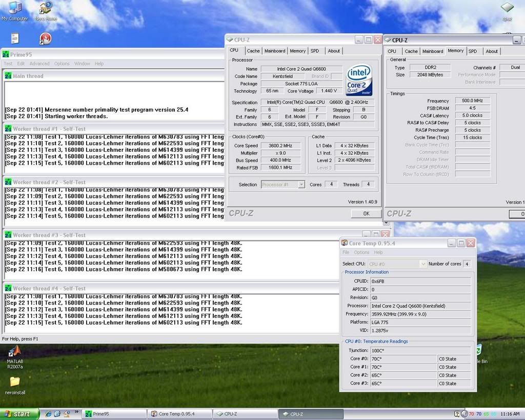This screenshot has width=525, height=420.
Task: Open the Window menu in Prime95
Action: [x=82, y=64]
